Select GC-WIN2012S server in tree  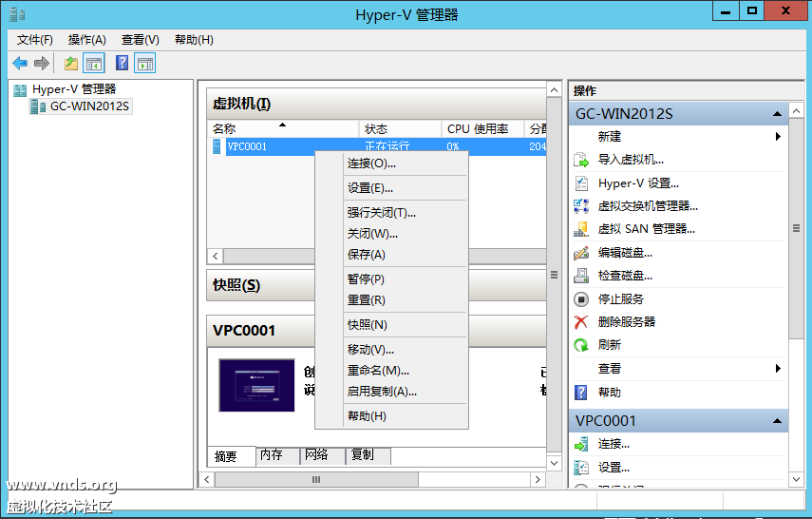click(81, 106)
